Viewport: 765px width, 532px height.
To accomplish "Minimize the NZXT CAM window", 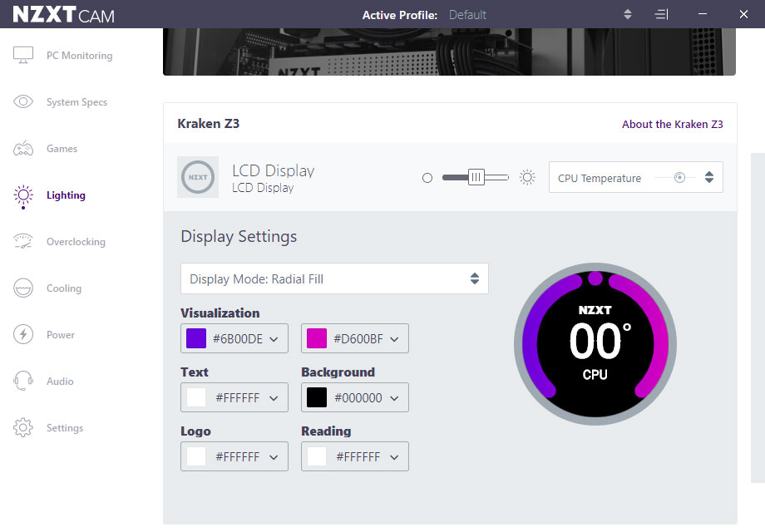I will (703, 14).
